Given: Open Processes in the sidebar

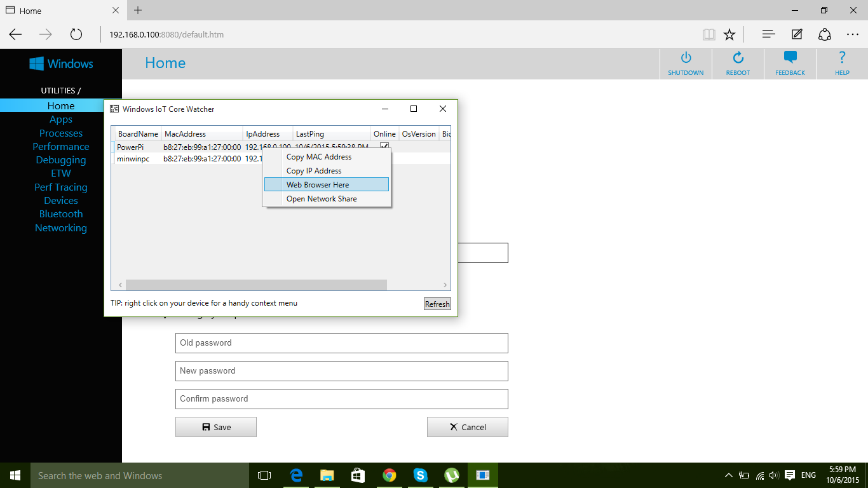Looking at the screenshot, I should [x=61, y=133].
